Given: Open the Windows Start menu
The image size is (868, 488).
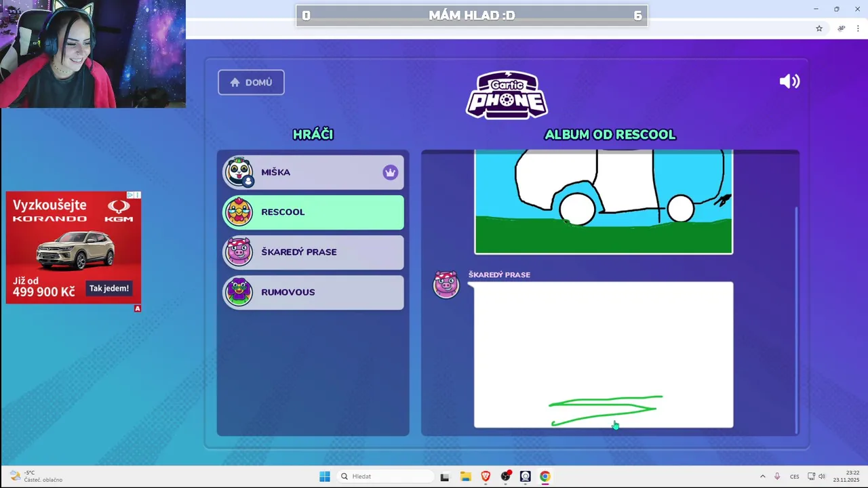Looking at the screenshot, I should [325, 476].
